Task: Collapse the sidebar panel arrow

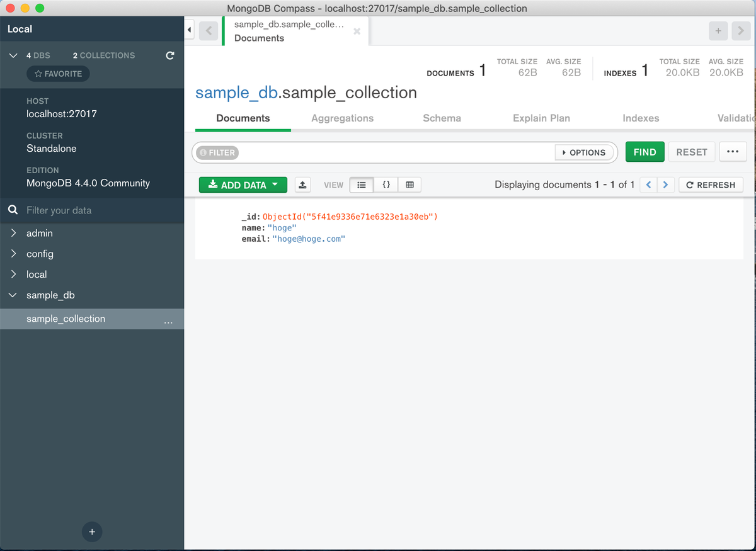Action: tap(190, 30)
